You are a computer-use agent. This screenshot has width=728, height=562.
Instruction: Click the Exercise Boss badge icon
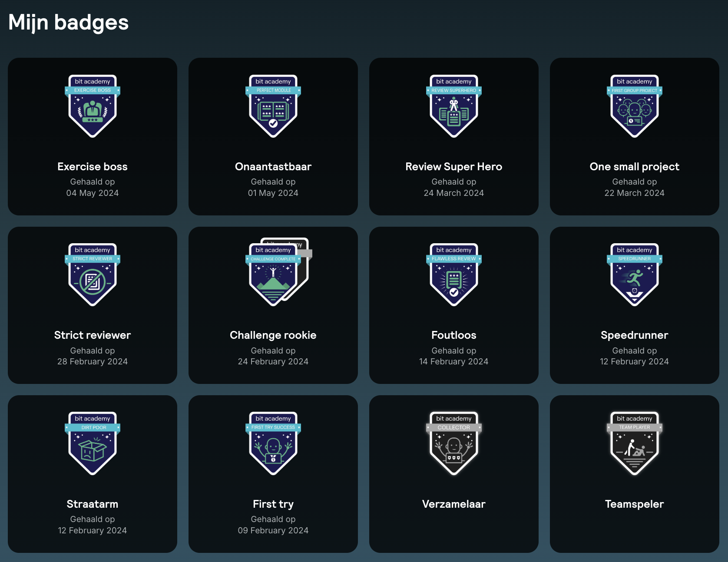click(93, 106)
